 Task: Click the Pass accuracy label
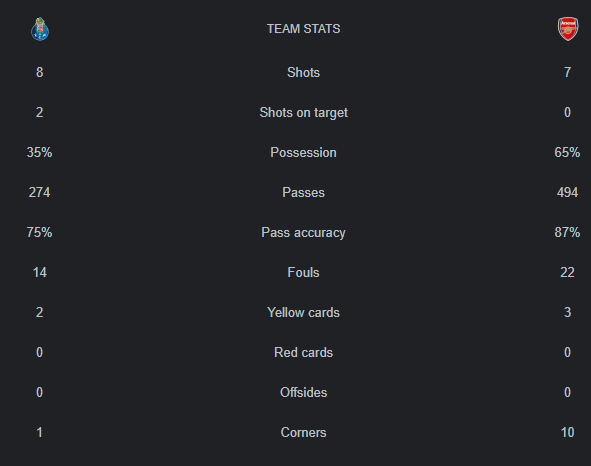[303, 233]
